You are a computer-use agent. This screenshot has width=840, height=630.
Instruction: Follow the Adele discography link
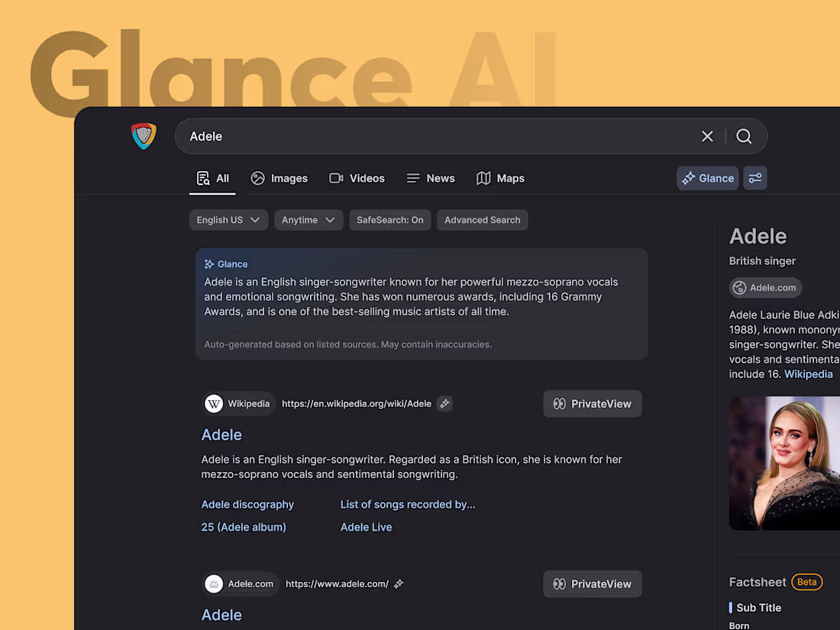point(247,504)
